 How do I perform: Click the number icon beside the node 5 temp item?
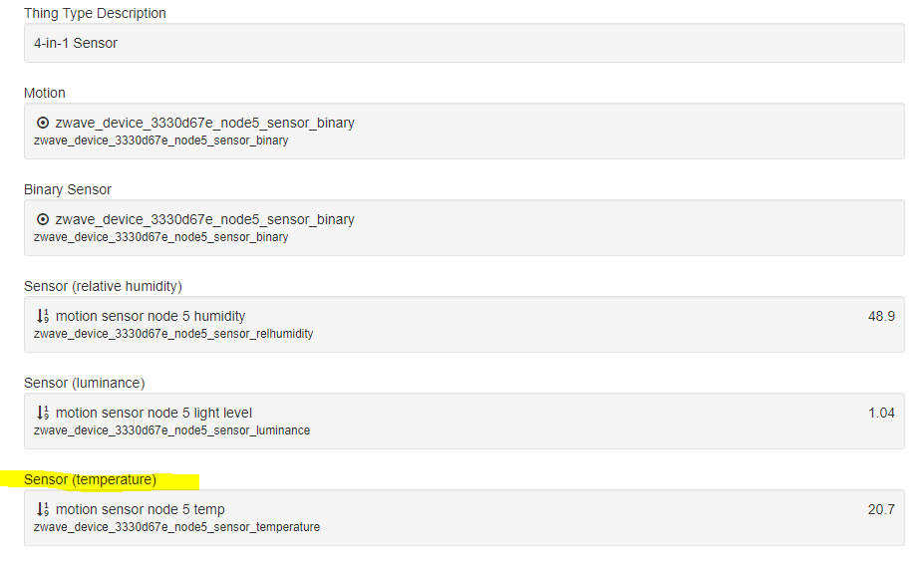43,509
